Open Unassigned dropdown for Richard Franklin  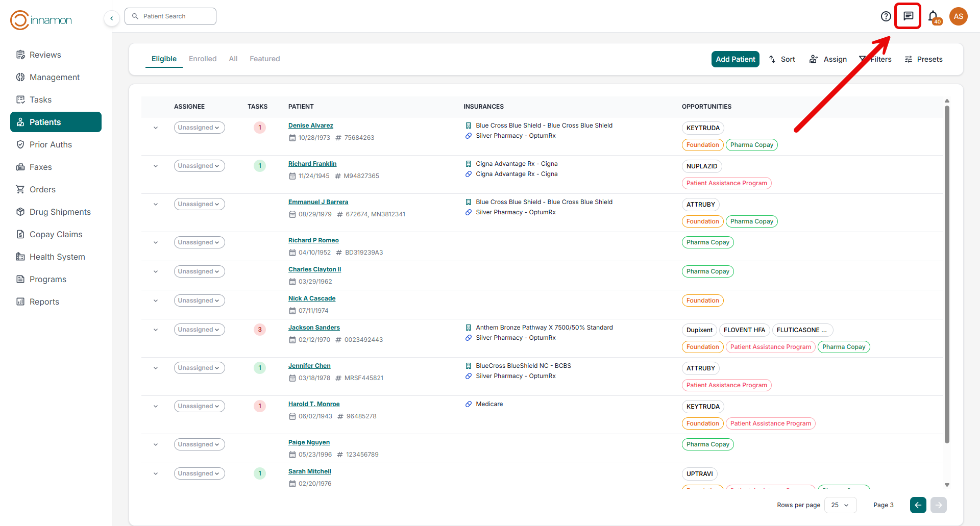pos(199,166)
